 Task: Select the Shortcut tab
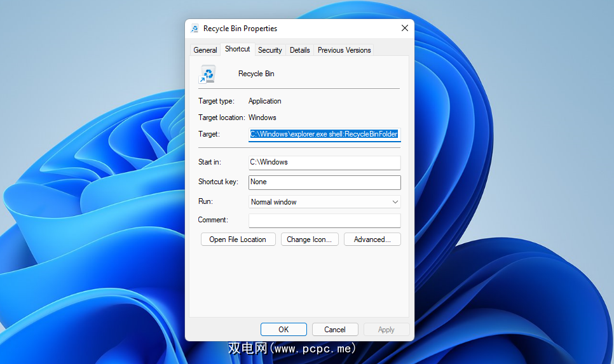(x=237, y=49)
